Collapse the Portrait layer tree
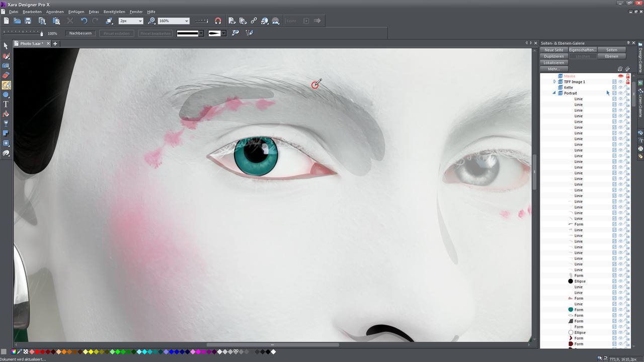 tap(554, 93)
